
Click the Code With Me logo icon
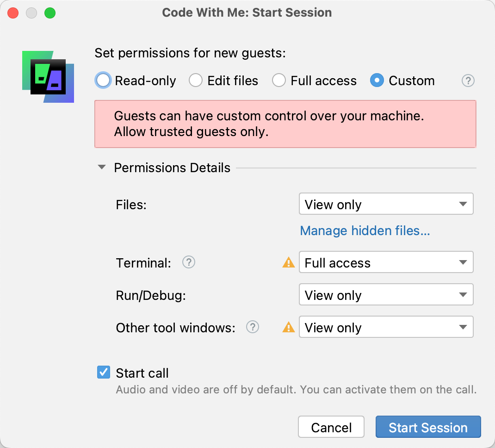[48, 76]
